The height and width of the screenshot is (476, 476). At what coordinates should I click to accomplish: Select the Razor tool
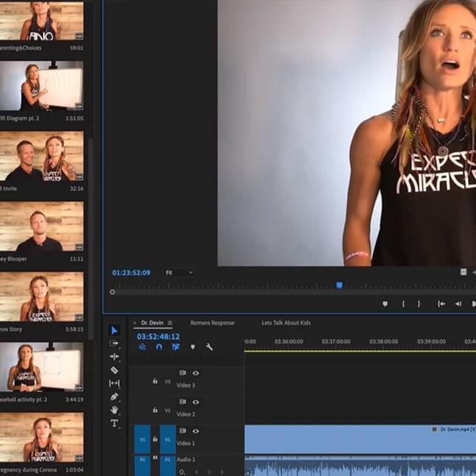[x=114, y=370]
